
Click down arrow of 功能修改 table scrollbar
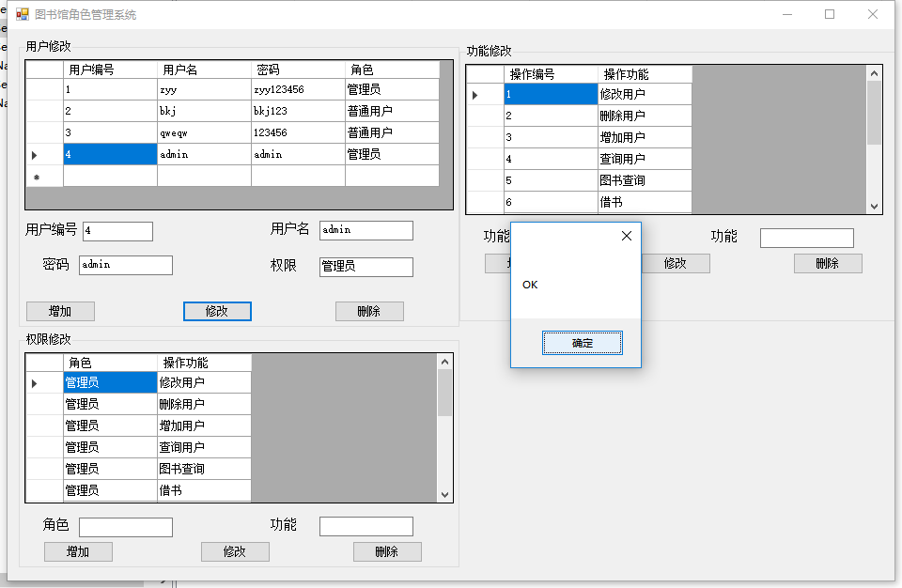(x=874, y=207)
